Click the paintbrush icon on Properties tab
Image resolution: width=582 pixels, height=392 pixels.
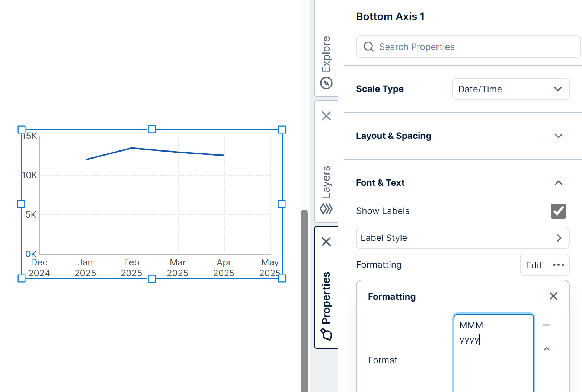326,335
